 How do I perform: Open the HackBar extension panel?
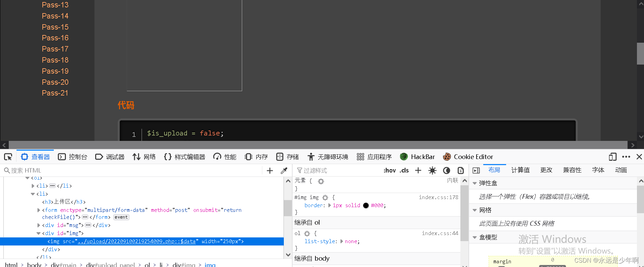coord(417,157)
